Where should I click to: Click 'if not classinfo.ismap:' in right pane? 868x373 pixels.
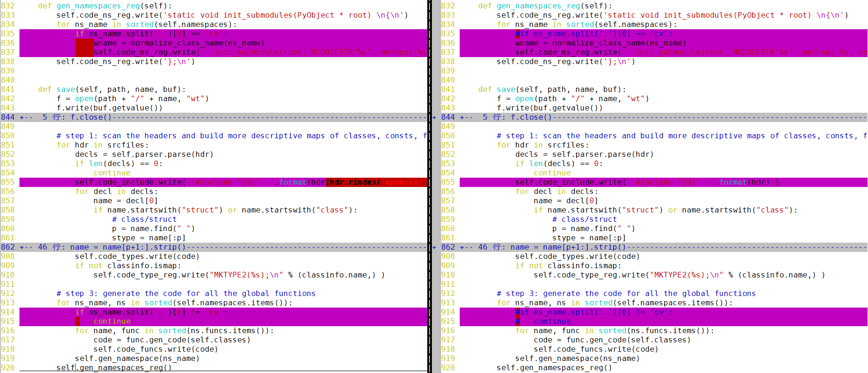coord(568,266)
